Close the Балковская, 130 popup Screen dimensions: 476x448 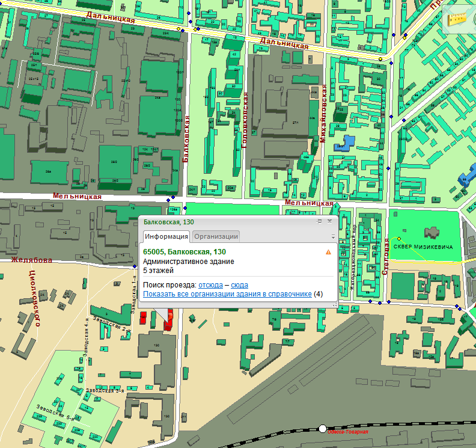(329, 222)
